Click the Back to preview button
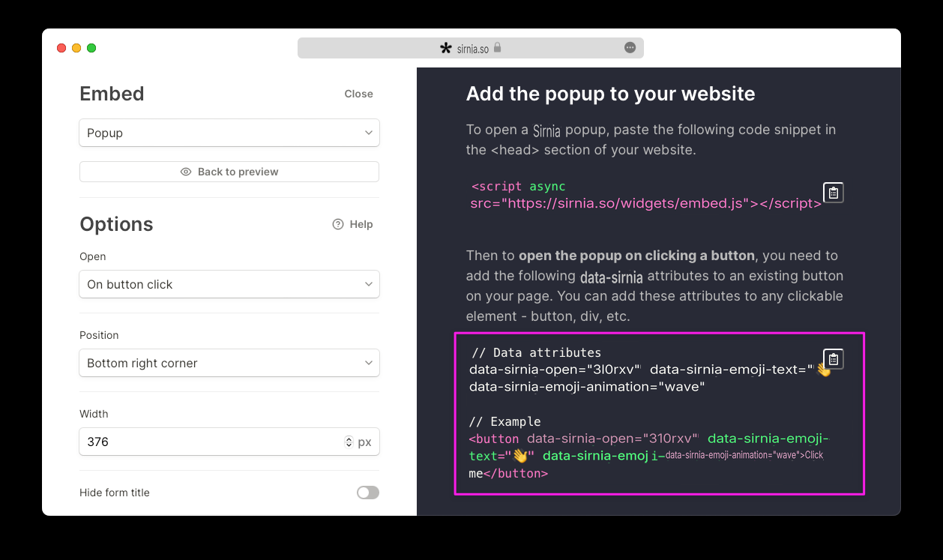This screenshot has height=560, width=943. (229, 172)
